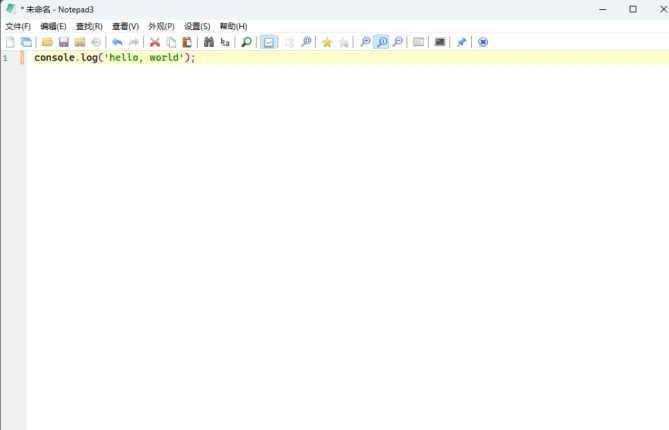The width and height of the screenshot is (669, 430).
Task: Click the word 'console' in the code
Action: coord(55,58)
